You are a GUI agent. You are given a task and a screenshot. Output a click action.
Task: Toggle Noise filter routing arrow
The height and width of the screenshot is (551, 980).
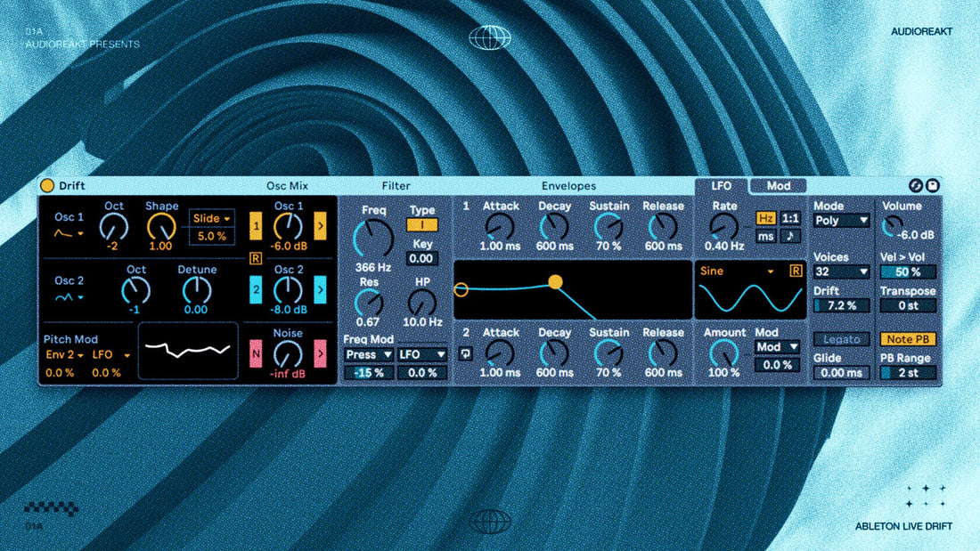click(x=320, y=353)
